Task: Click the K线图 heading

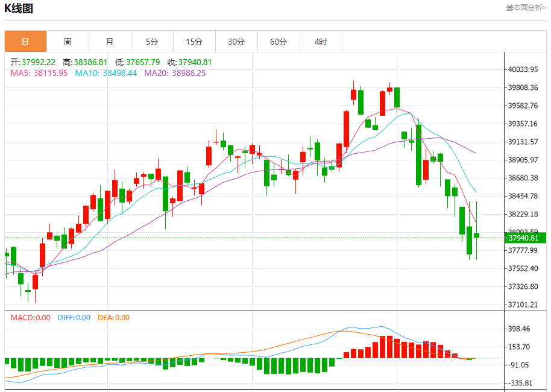Action: 19,8
